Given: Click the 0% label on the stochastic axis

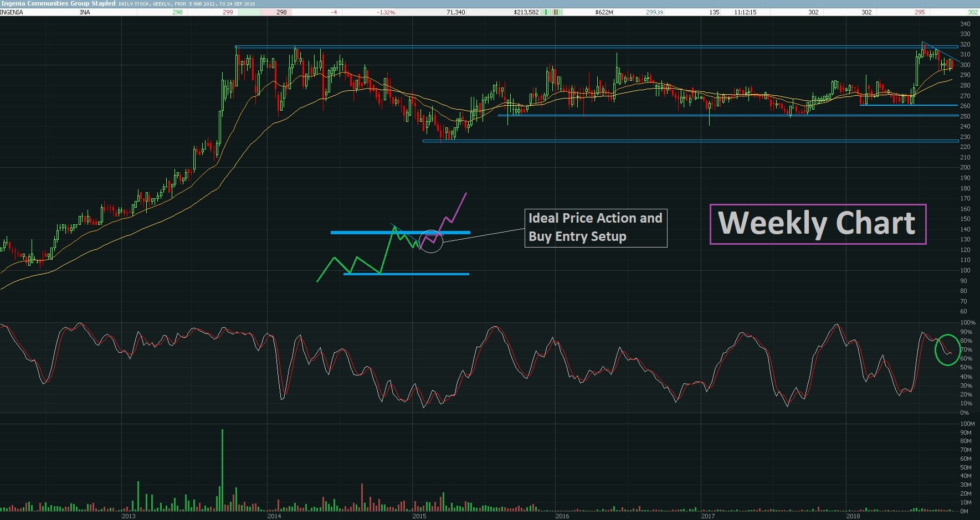Looking at the screenshot, I should point(964,413).
